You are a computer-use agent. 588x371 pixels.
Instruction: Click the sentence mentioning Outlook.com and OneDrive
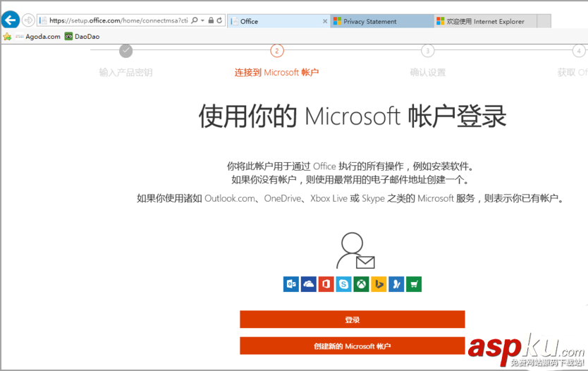350,198
